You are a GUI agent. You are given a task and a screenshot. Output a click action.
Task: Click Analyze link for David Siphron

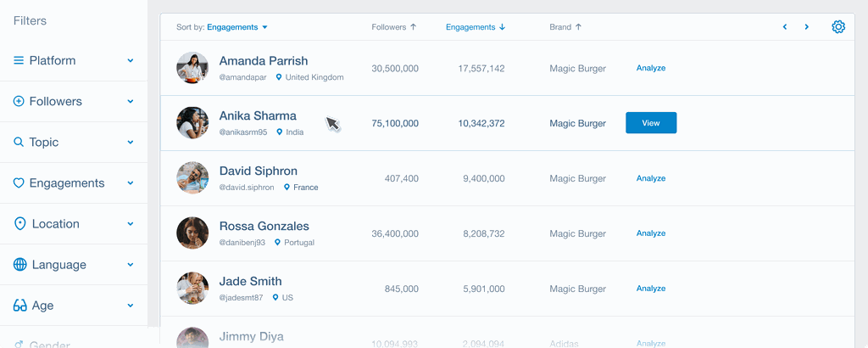tap(651, 178)
